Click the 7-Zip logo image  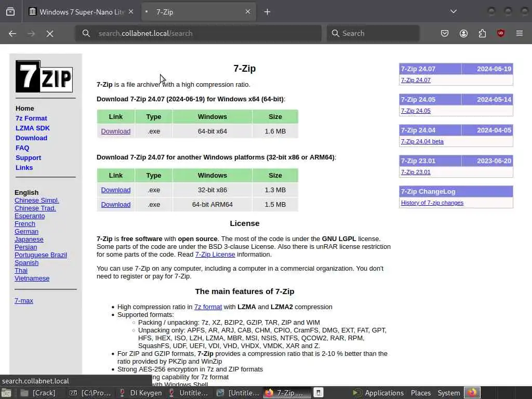44,76
